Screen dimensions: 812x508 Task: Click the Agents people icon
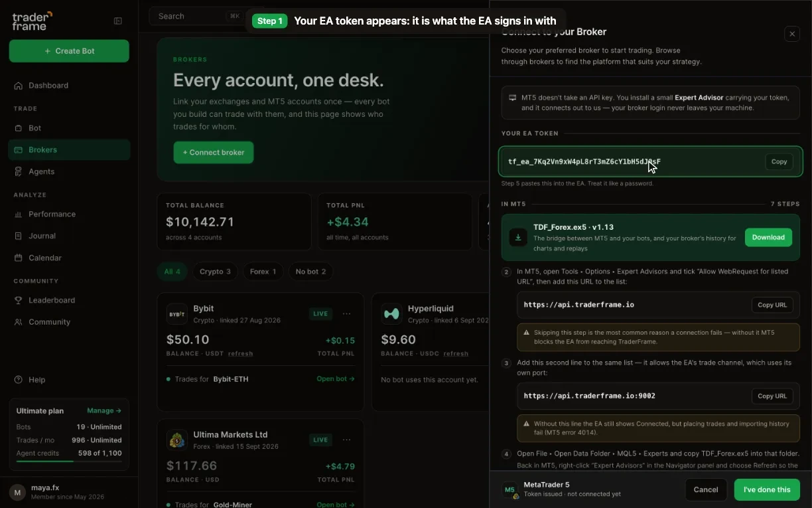(x=19, y=171)
